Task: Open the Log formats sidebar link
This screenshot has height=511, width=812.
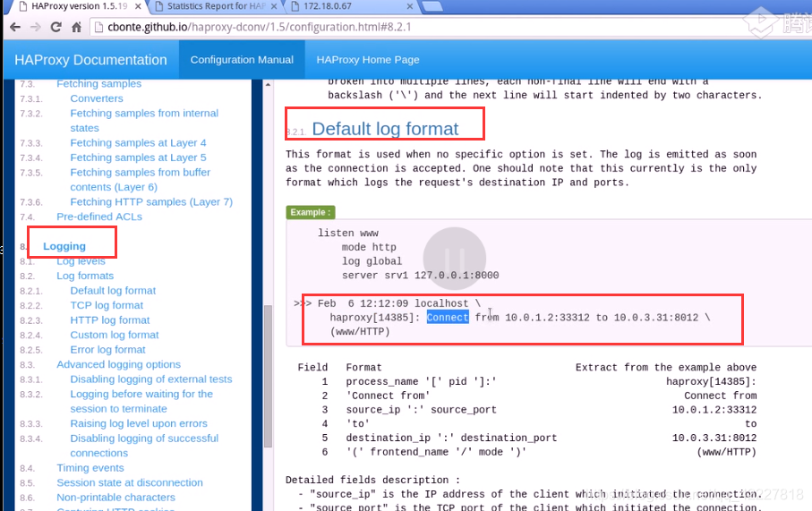Action: (85, 276)
